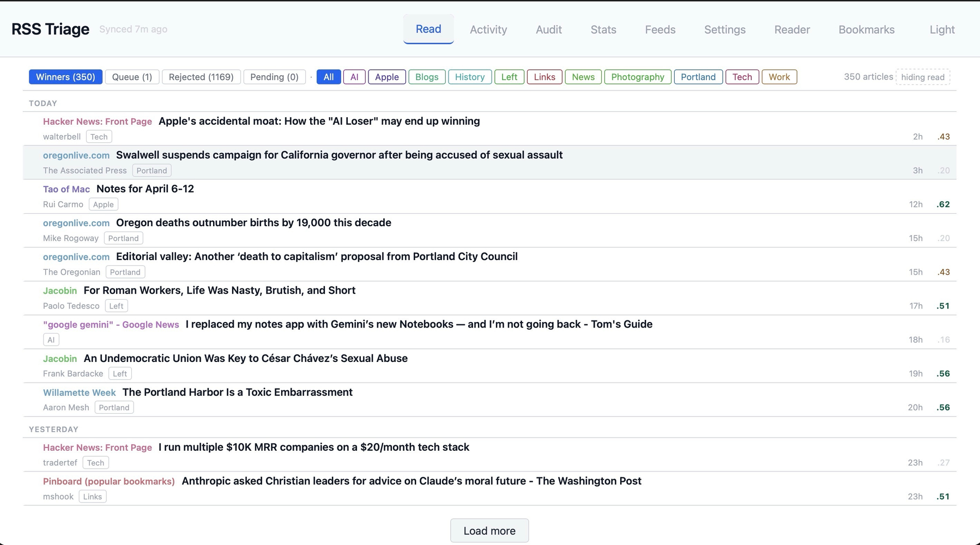Toggle the 'hiding read' filter
The image size is (980, 545).
point(922,77)
